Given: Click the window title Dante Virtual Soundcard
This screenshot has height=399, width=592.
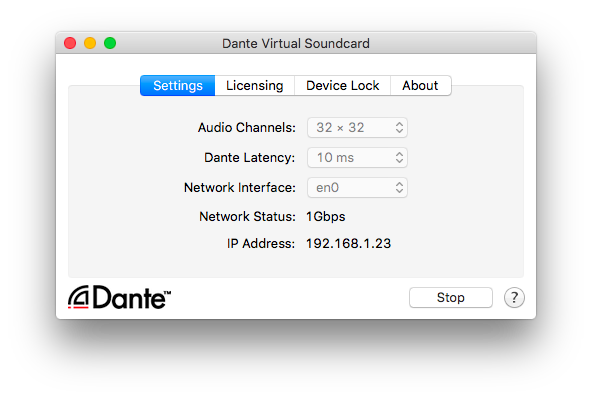Looking at the screenshot, I should pos(296,43).
